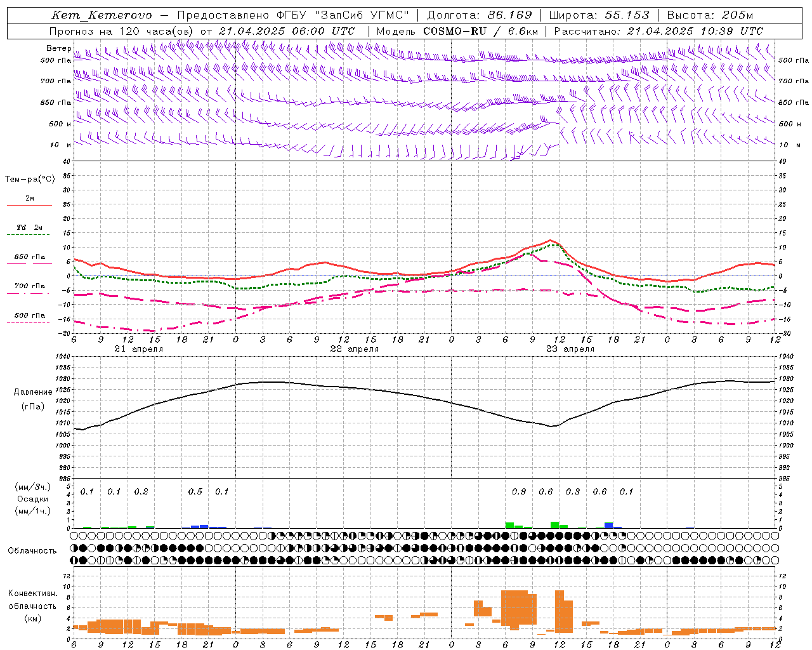Click the '21 апреля' date label

138,349
